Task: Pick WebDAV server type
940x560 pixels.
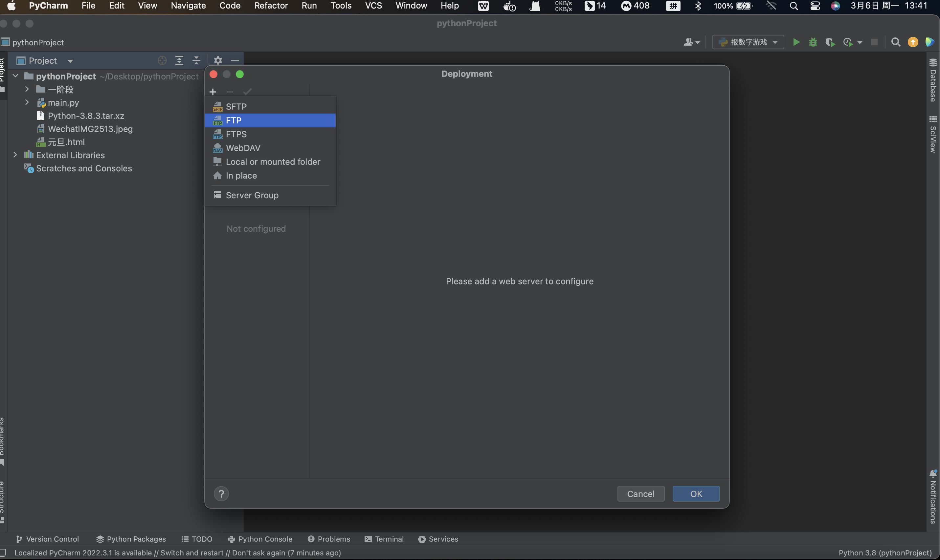Action: 270,148
